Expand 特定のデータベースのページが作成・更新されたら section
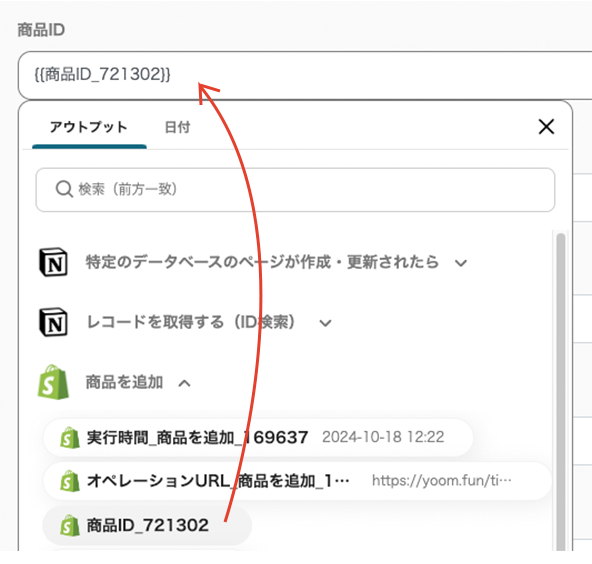592x564 pixels. [x=461, y=263]
